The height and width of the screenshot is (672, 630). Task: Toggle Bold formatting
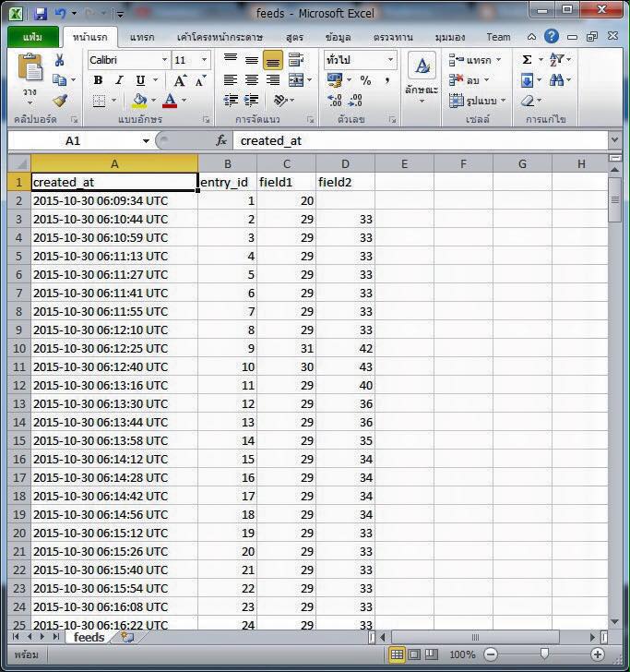click(x=98, y=80)
